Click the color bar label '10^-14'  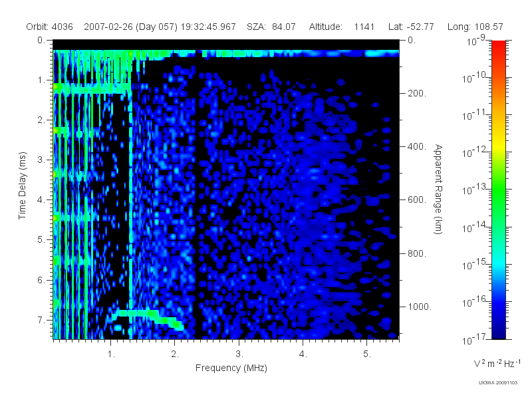point(475,227)
